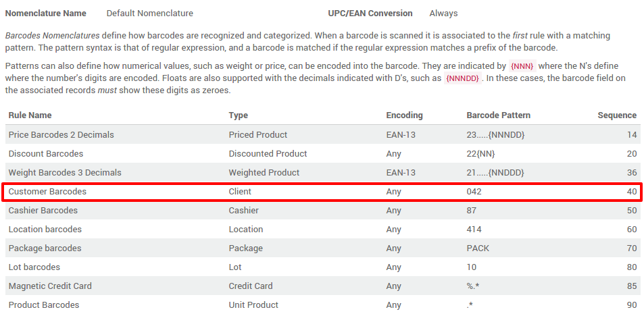Open the Price Barcodes 2 Decimals rule
The width and height of the screenshot is (644, 318).
[61, 135]
